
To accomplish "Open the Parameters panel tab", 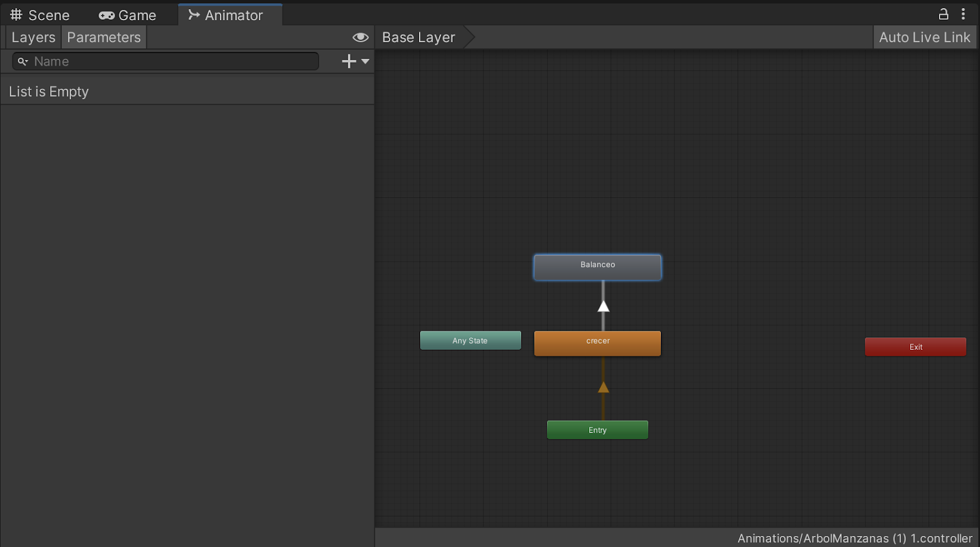I will pyautogui.click(x=104, y=37).
